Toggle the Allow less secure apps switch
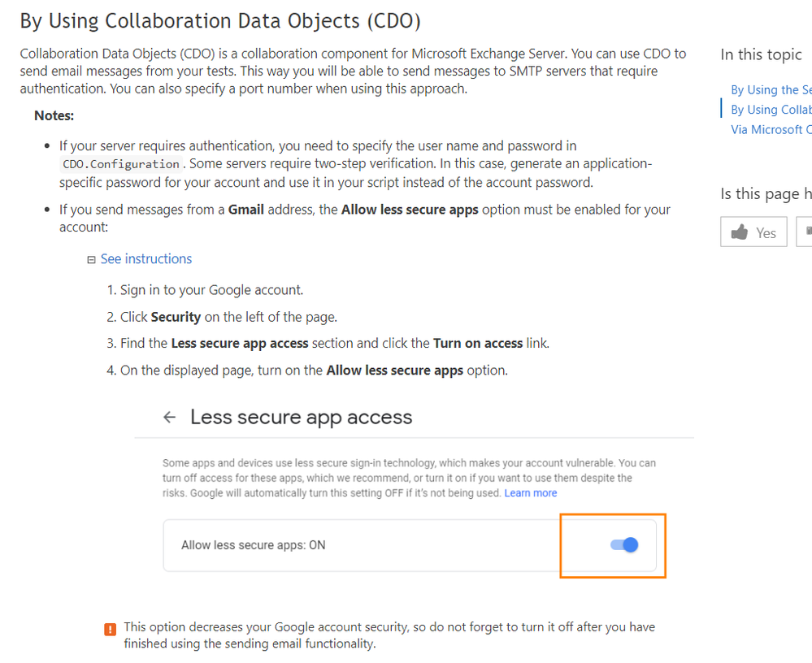This screenshot has width=812, height=663. tap(624, 544)
